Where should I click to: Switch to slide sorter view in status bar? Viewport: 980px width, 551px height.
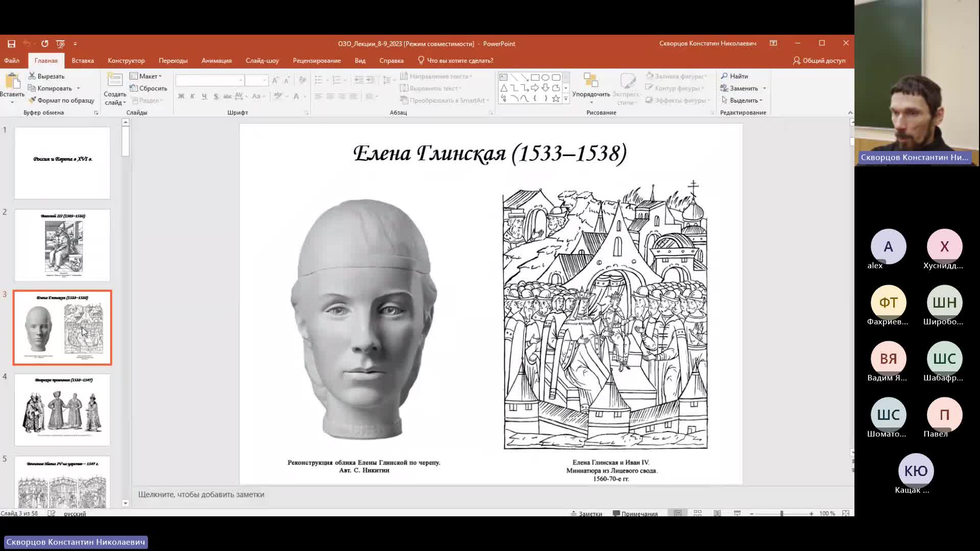pos(697,513)
